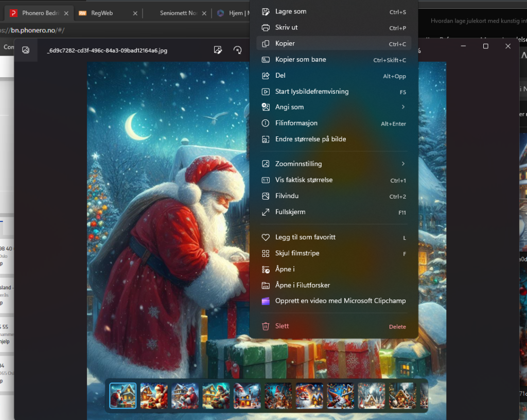
Task: Select Kopier som bane from context menu
Action: [x=301, y=60]
